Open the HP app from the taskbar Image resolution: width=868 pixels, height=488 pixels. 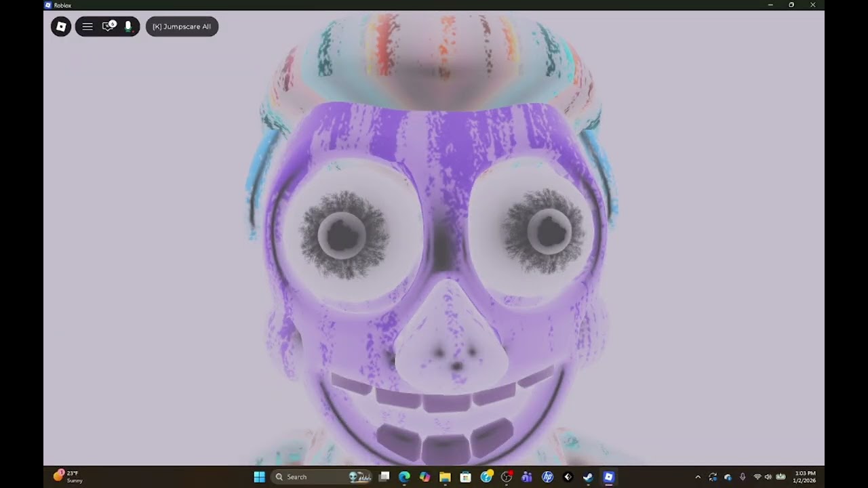click(547, 477)
